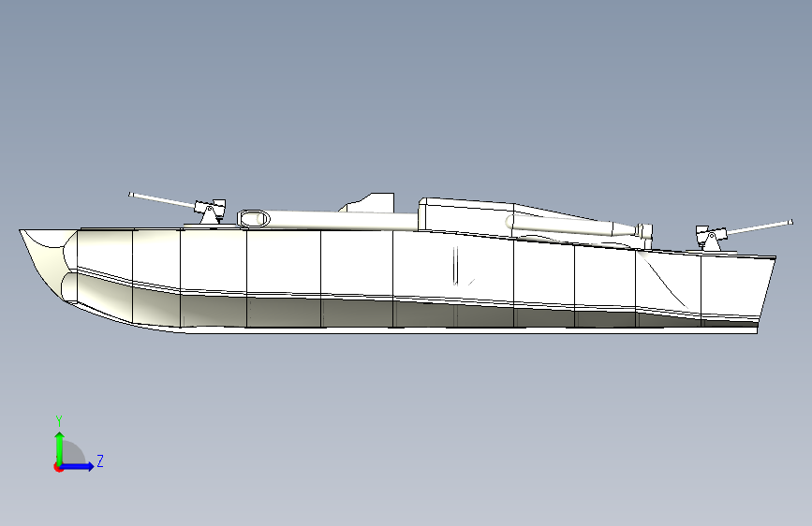Select the raised cabin superstructure on the deck
Screen dimensions: 812x526
(x=468, y=216)
